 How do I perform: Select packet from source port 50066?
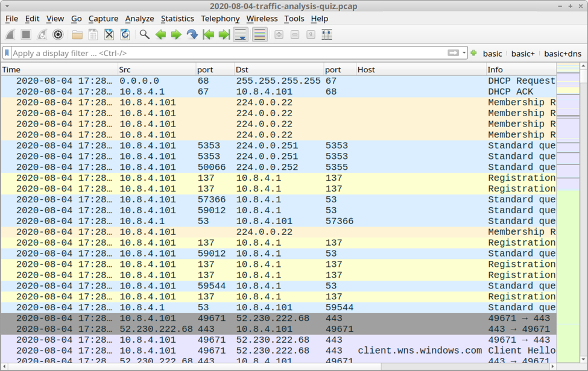click(x=278, y=167)
